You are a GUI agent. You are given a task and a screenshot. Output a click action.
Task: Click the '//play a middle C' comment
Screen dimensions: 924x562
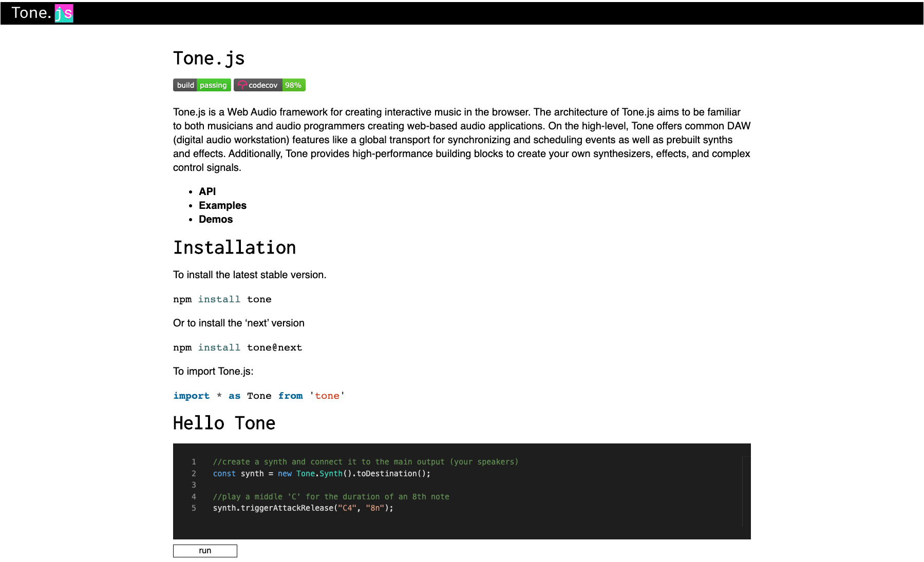331,497
